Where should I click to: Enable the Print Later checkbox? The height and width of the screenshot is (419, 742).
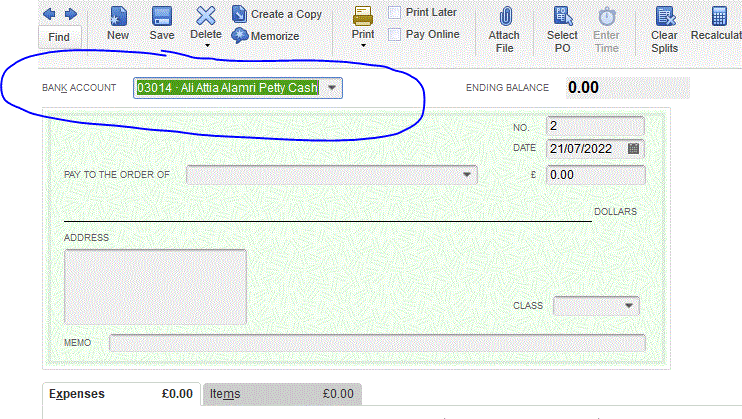click(x=394, y=12)
